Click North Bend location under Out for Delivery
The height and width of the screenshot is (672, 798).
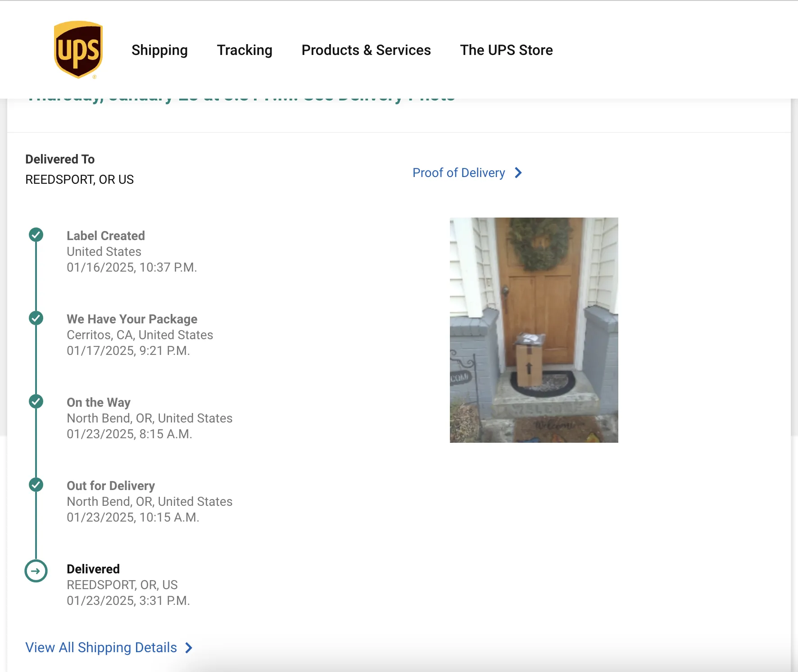[x=150, y=501]
